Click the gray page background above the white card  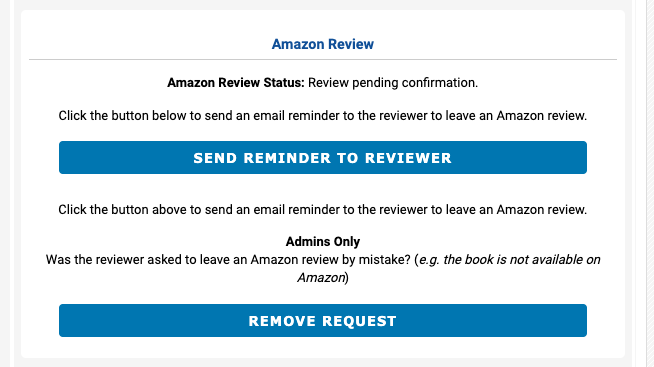click(323, 5)
